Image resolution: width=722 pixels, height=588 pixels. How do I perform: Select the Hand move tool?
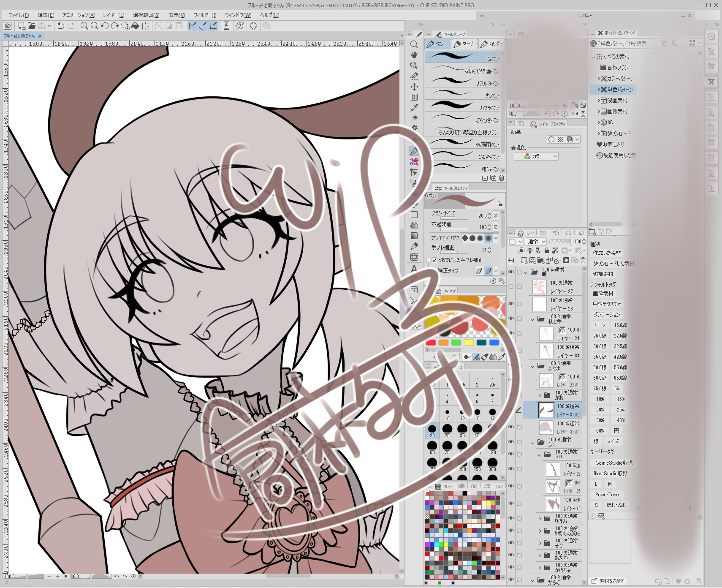pyautogui.click(x=414, y=55)
